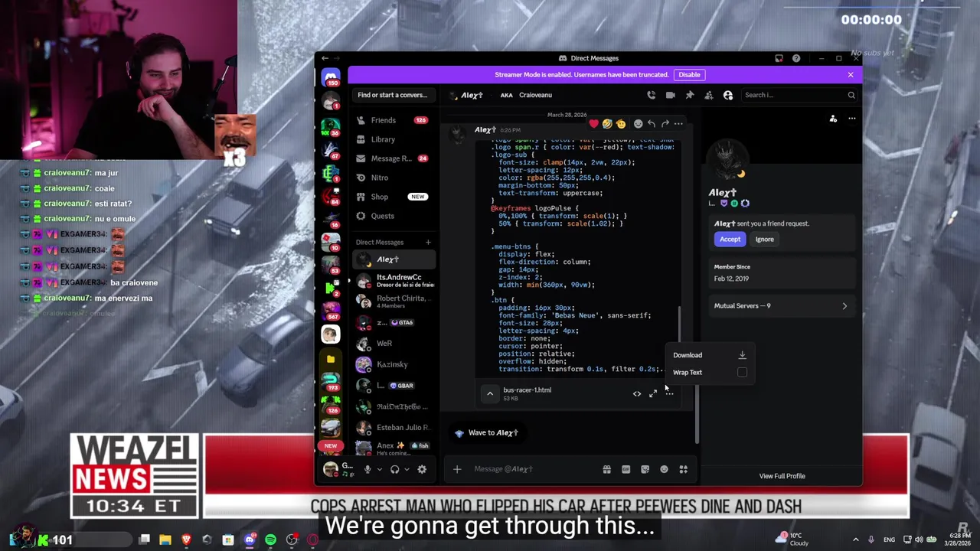Start a video call in Discord
This screenshot has height=551, width=980.
pyautogui.click(x=671, y=95)
